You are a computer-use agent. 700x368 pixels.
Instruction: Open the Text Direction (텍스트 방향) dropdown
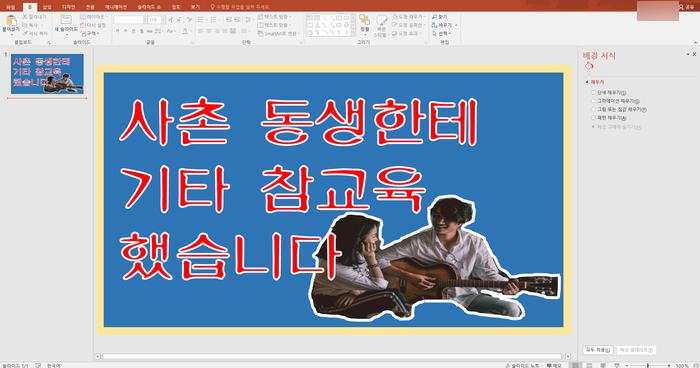pyautogui.click(x=274, y=17)
